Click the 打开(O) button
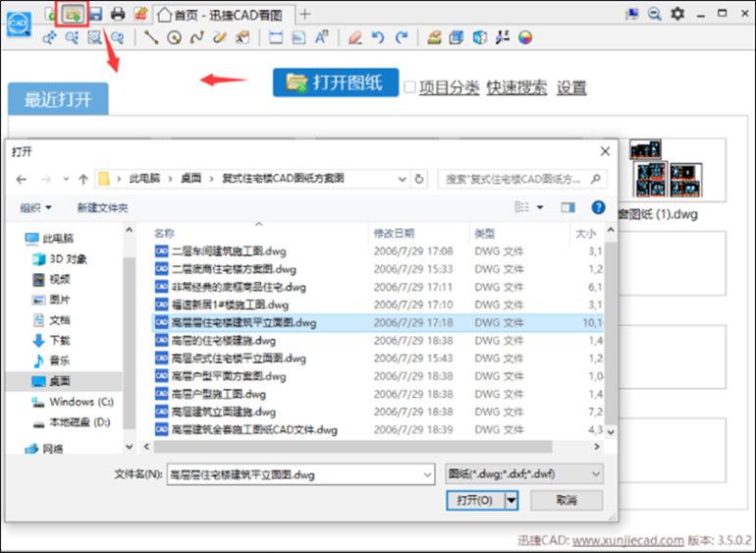 476,500
